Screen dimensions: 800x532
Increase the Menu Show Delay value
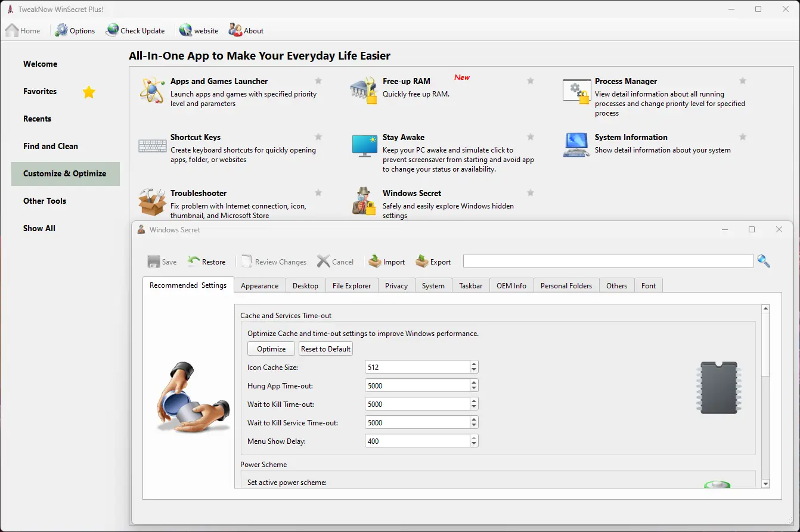pos(474,438)
